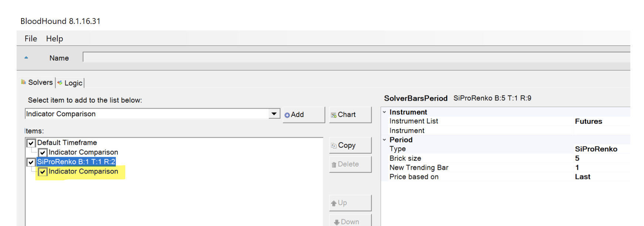Copy the selected solver item
The width and height of the screenshot is (644, 226).
[350, 145]
